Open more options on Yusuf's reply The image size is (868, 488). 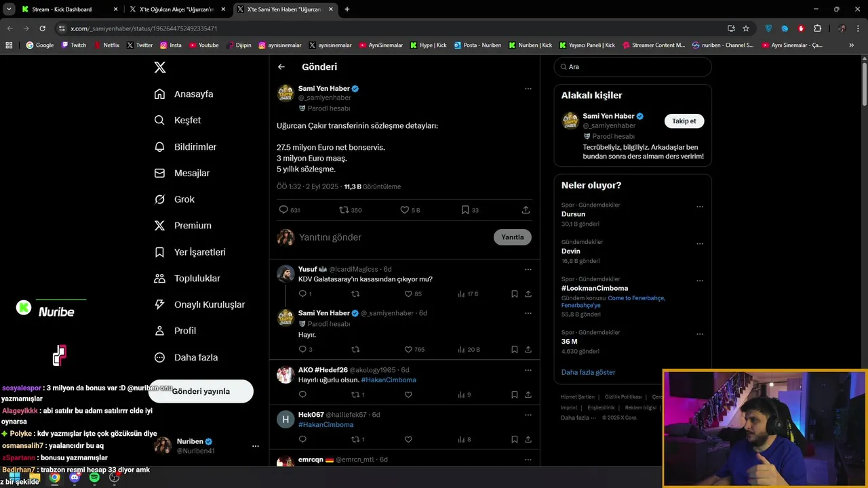click(x=528, y=270)
